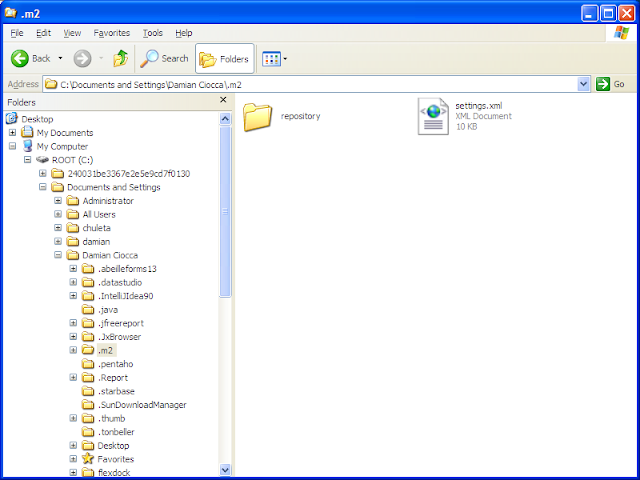Select the My Documents icon

[x=27, y=132]
